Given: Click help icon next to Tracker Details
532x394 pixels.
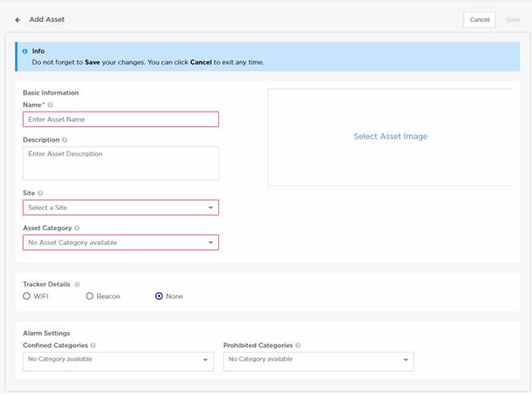Looking at the screenshot, I should 77,284.
